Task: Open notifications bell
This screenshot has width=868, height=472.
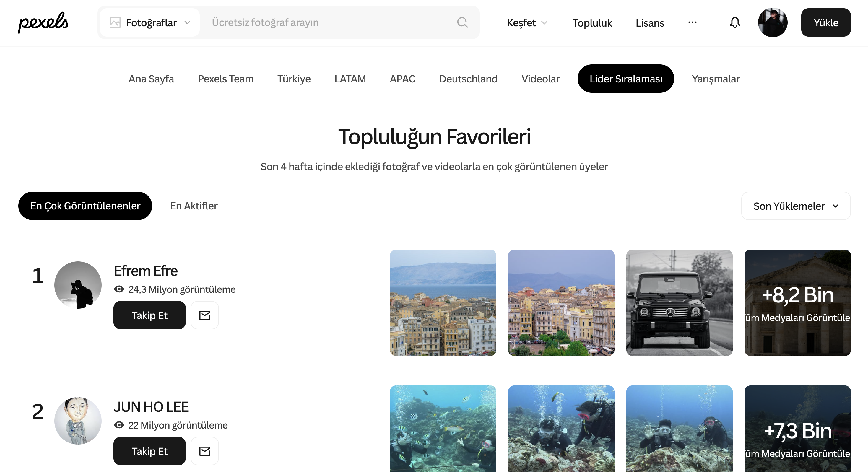Action: pyautogui.click(x=734, y=22)
